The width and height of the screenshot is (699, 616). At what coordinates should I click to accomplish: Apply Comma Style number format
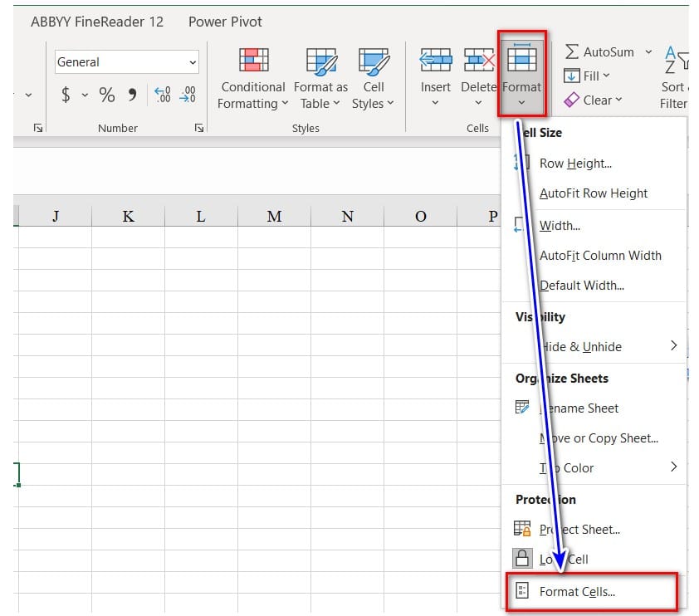coord(132,95)
